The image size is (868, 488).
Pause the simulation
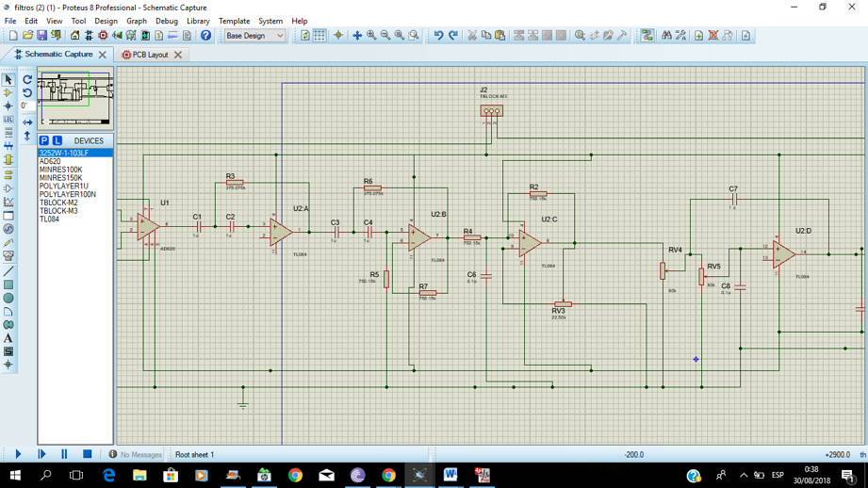pos(64,454)
